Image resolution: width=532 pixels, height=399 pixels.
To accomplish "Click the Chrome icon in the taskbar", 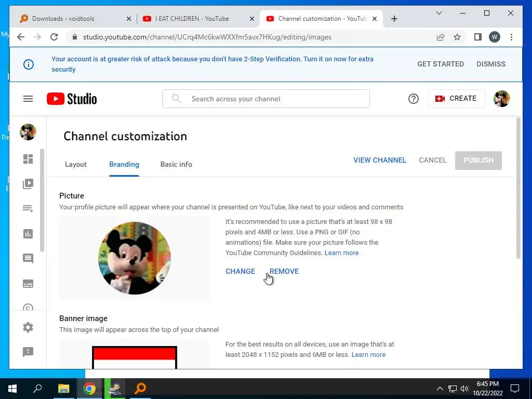I will 89,389.
